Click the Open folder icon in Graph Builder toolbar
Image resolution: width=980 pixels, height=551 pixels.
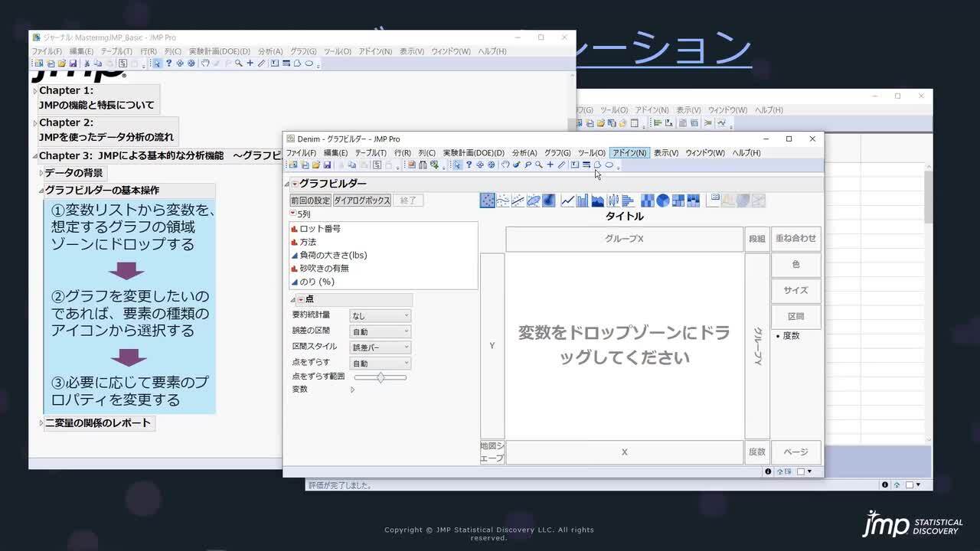tap(315, 165)
